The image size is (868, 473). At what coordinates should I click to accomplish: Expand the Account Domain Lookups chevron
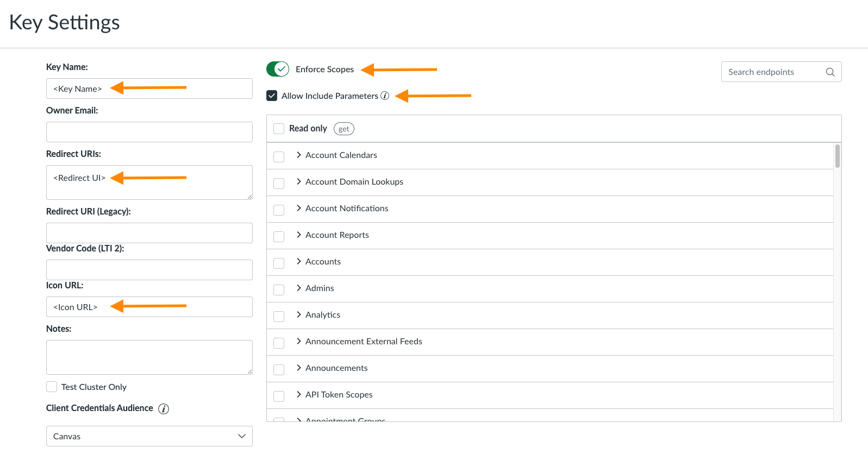[299, 181]
